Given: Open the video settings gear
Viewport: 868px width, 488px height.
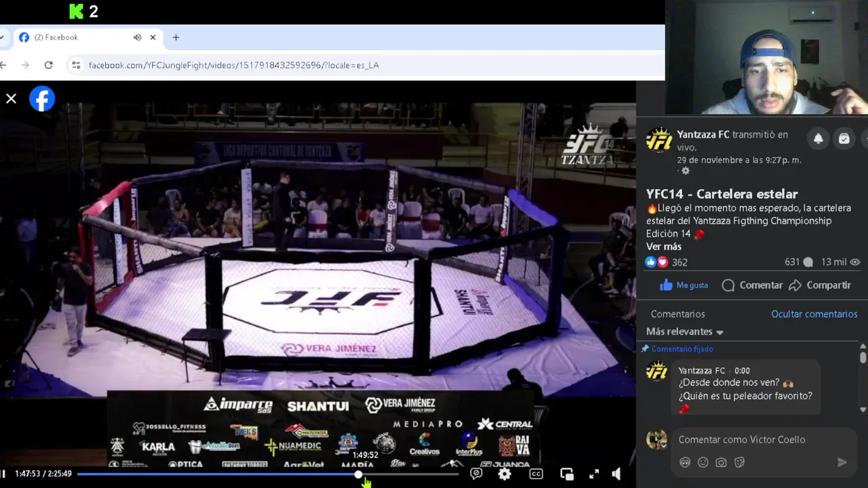Looking at the screenshot, I should coord(505,474).
